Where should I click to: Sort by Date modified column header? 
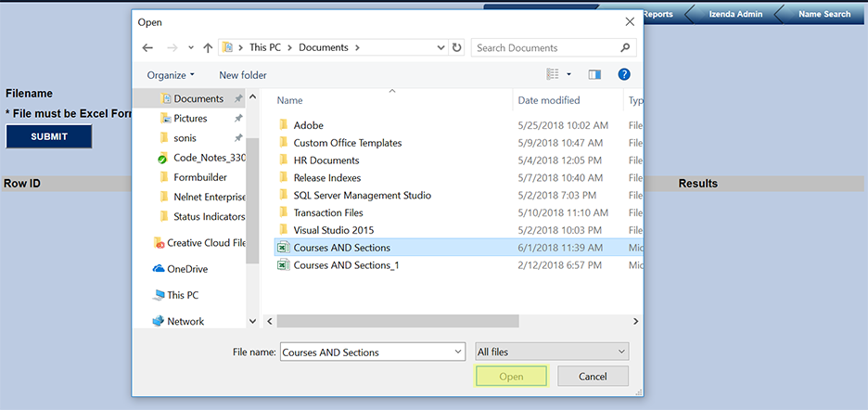click(549, 100)
